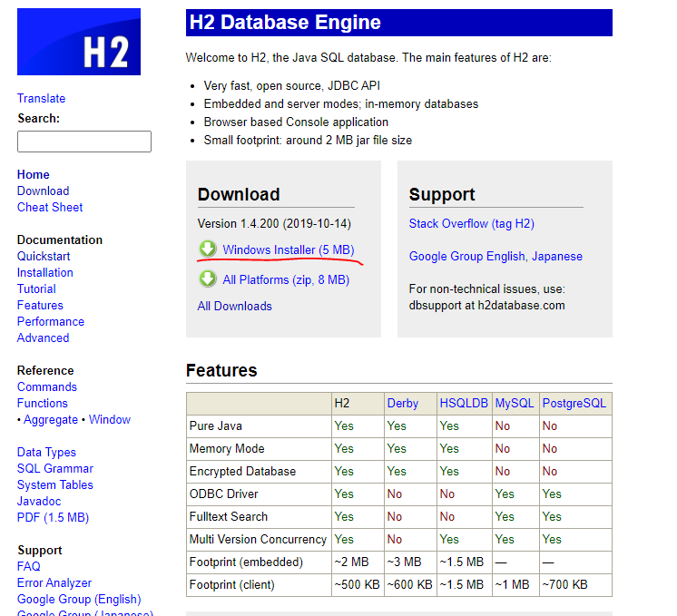677x616 pixels.
Task: Open the FAQ link
Action: coord(28,566)
